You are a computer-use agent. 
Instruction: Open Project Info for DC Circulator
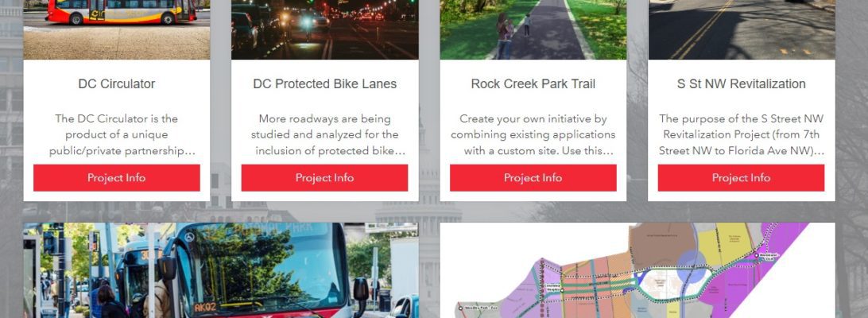click(116, 178)
